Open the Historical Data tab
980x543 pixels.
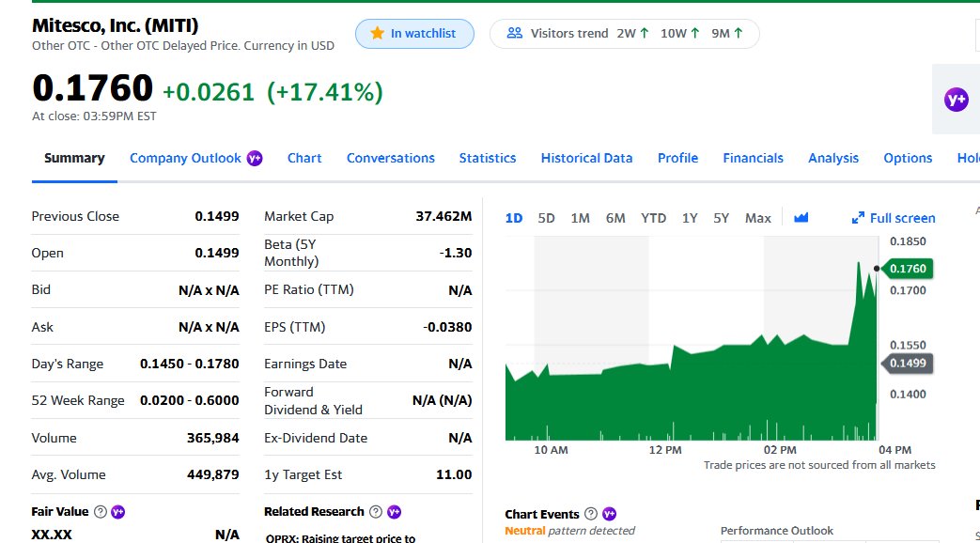pos(587,158)
